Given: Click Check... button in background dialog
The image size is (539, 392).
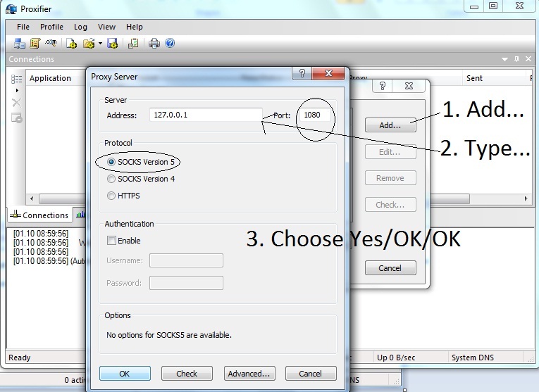Looking at the screenshot, I should 390,205.
